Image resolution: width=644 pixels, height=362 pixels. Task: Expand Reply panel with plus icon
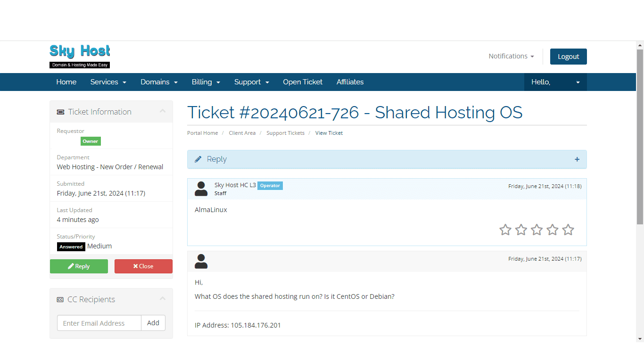577,159
